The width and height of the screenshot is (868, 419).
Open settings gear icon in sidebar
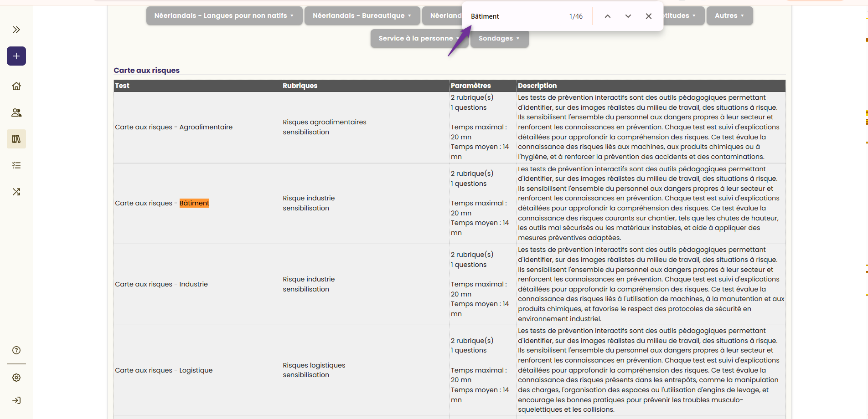pos(16,378)
